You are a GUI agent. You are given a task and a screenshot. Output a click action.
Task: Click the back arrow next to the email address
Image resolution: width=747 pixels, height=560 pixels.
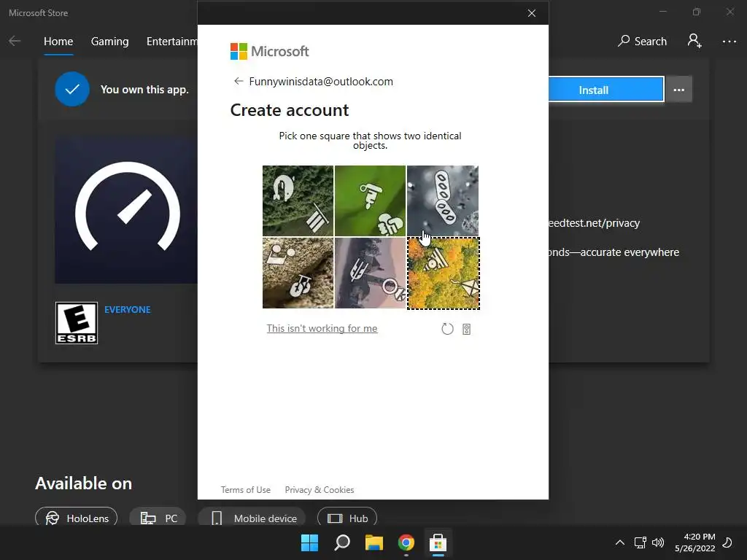point(239,82)
